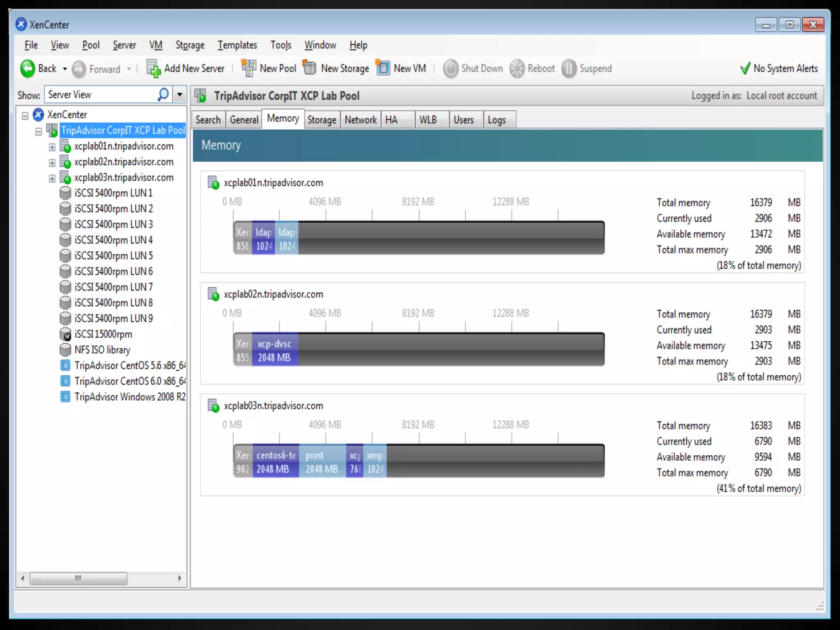This screenshot has height=630, width=840.
Task: Click the NFS ISO library icon
Action: pos(65,350)
